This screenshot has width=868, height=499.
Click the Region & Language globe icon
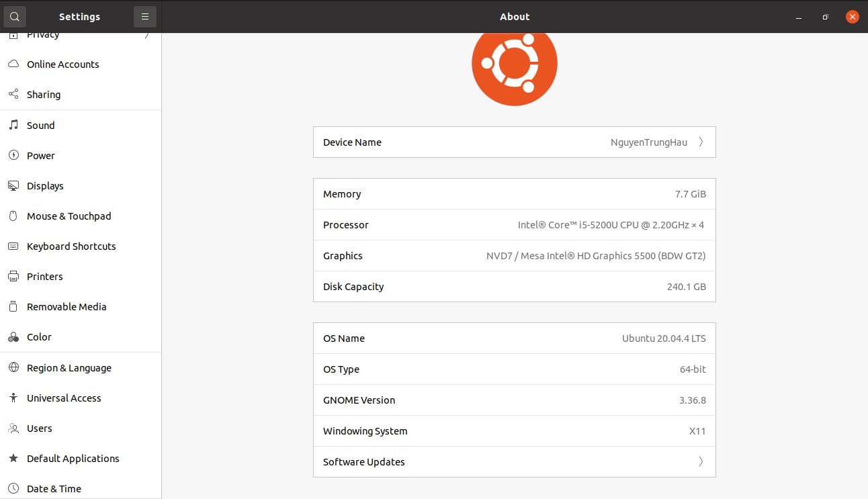tap(13, 368)
